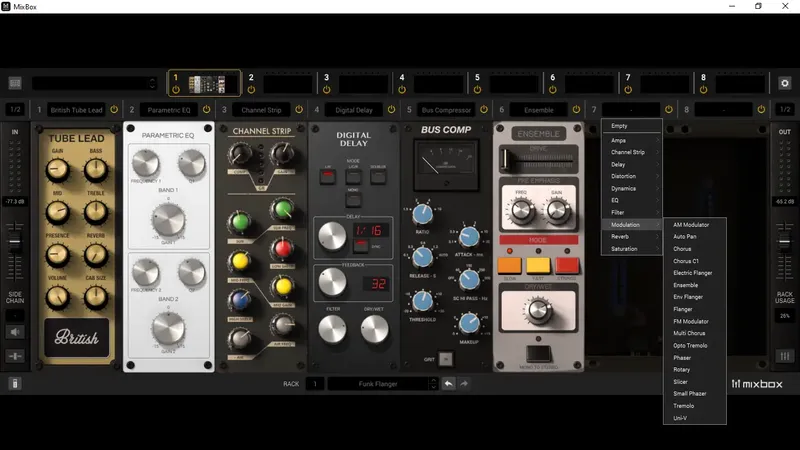Select Rotary from modulation submenu

694,369
